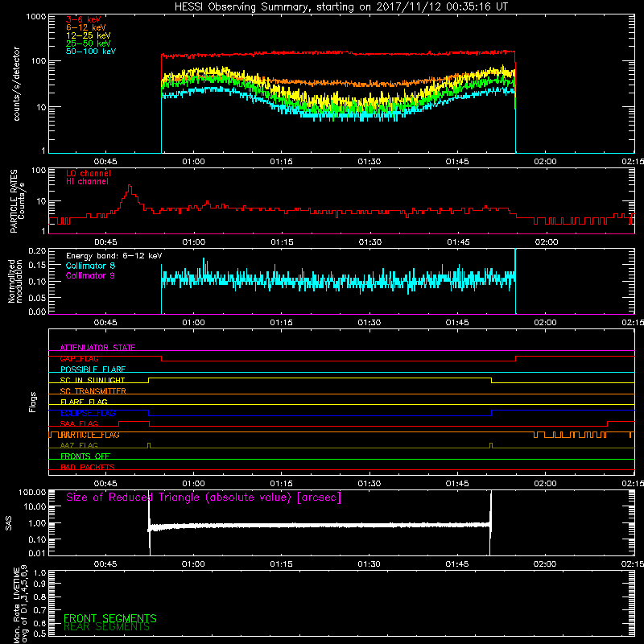Select the 3-6 keV legend label
The width and height of the screenshot is (644, 644).
pos(84,19)
